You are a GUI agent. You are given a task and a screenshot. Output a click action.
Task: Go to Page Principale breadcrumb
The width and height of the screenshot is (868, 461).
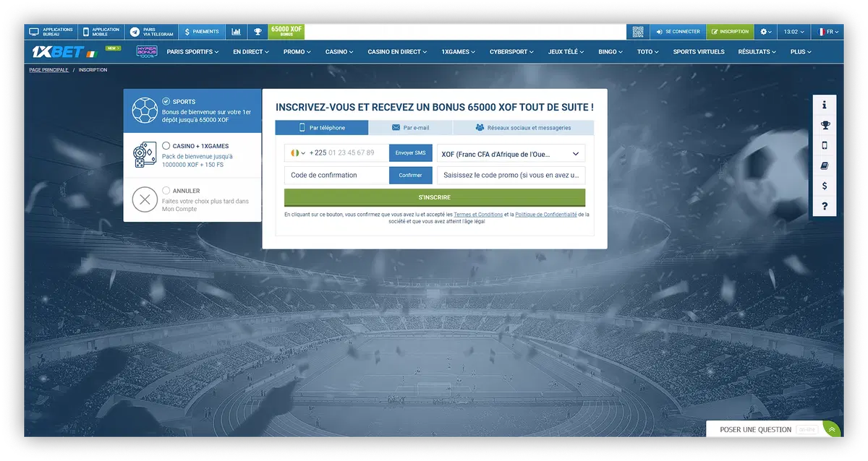coord(48,70)
